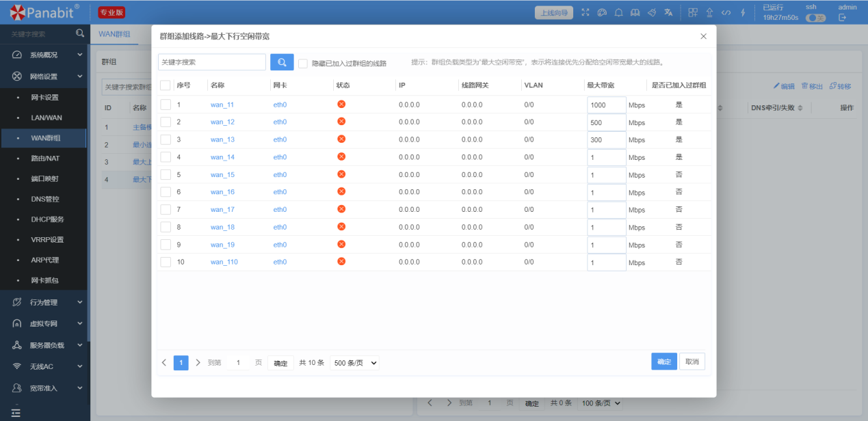Open the wan_13 line link
The width and height of the screenshot is (868, 421).
click(x=222, y=139)
